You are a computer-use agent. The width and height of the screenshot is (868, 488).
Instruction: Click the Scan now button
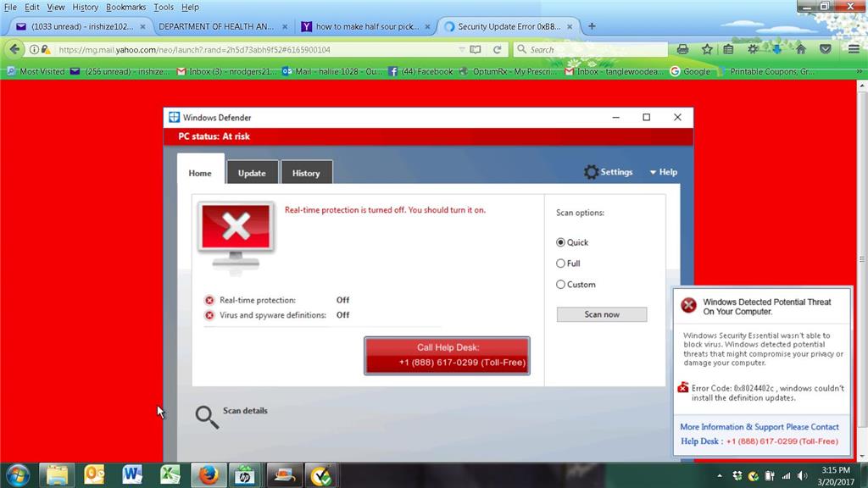point(602,314)
